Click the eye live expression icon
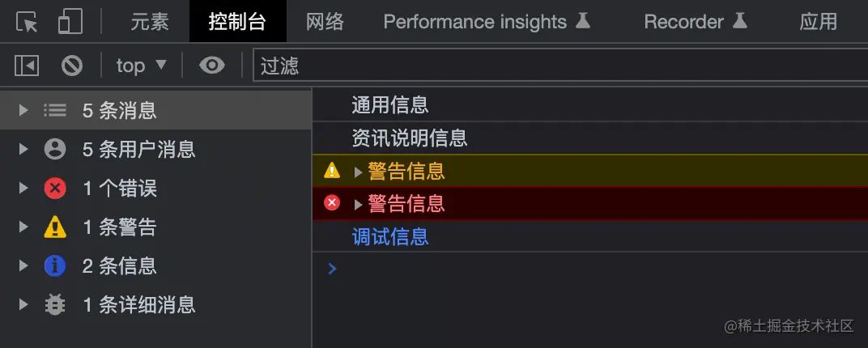The height and width of the screenshot is (348, 868). point(211,66)
